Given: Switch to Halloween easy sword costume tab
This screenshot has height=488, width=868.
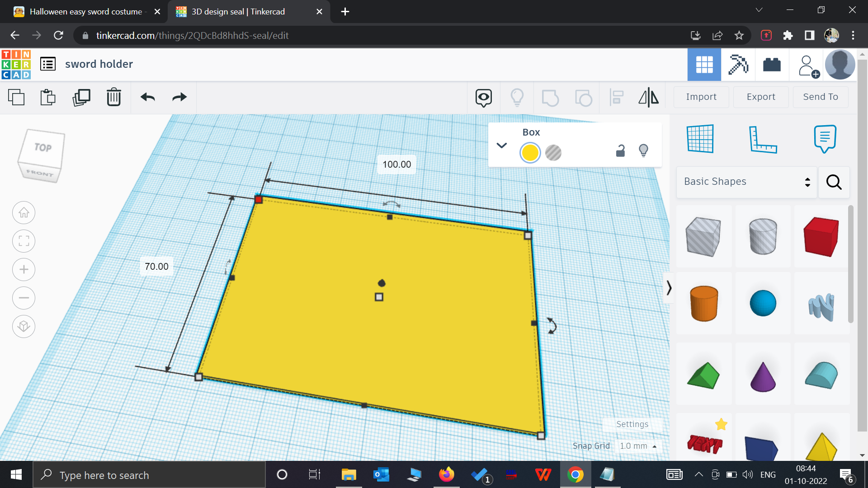Looking at the screenshot, I should tap(85, 12).
